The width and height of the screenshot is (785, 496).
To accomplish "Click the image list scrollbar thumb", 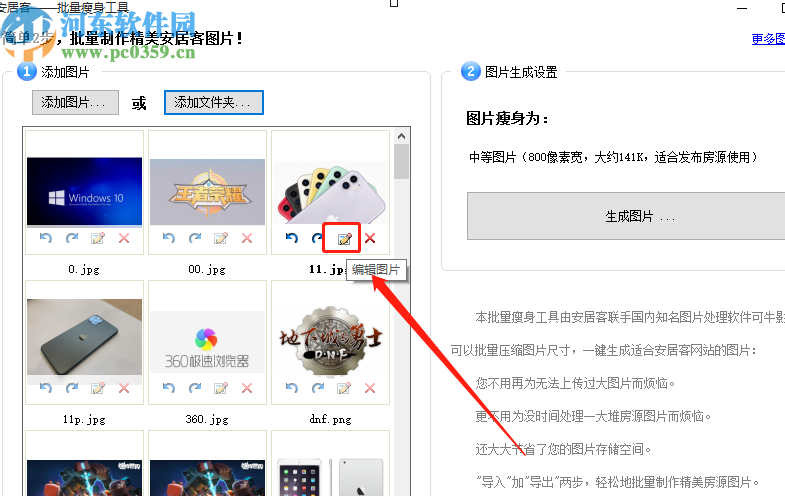I will coord(401,161).
